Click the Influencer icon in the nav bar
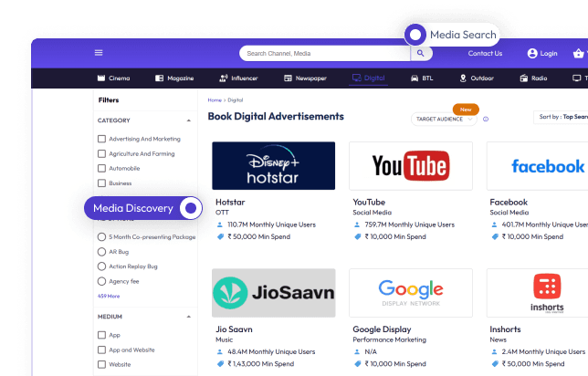This screenshot has height=376, width=588. pyautogui.click(x=223, y=78)
